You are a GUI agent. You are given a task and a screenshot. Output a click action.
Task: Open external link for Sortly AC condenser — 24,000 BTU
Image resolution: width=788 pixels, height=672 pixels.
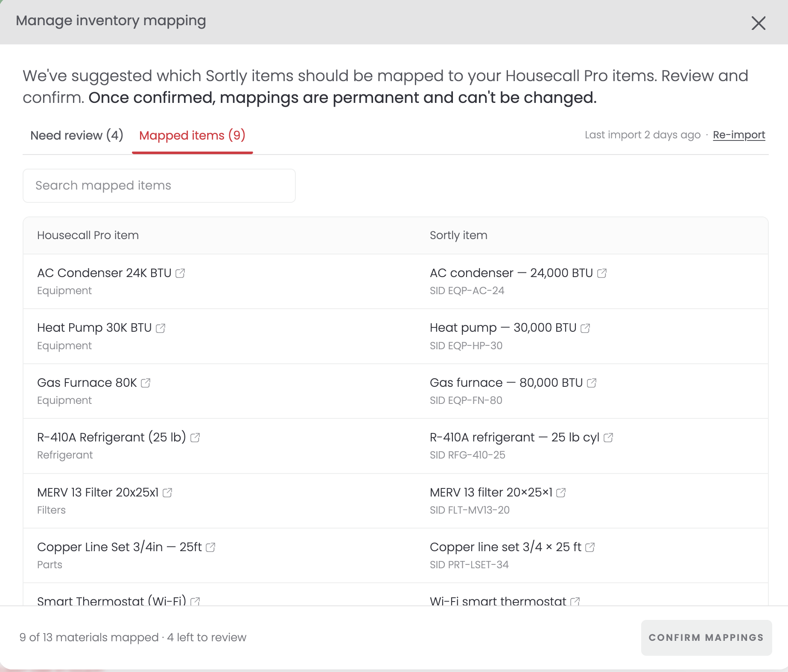pyautogui.click(x=602, y=273)
